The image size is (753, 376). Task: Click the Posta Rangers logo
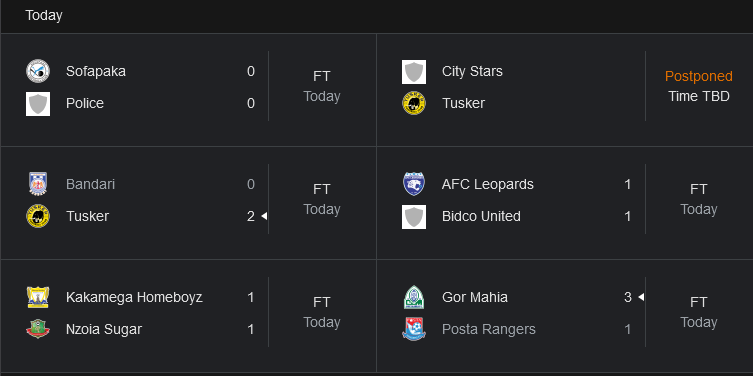click(414, 329)
